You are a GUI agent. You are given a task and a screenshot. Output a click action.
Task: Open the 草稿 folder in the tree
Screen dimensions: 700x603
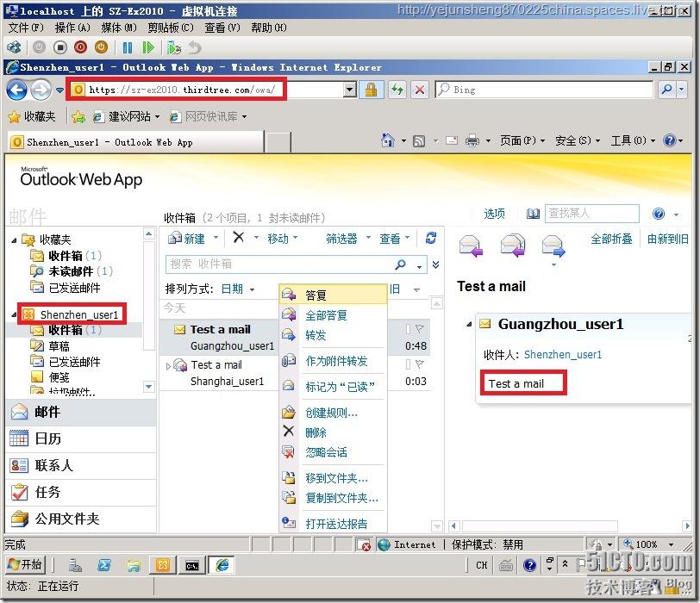coord(59,345)
